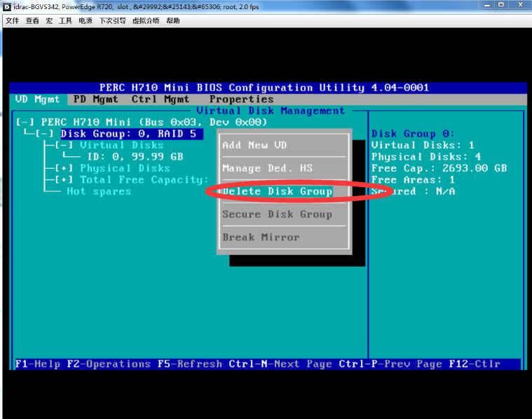Open the 文件 menu
Viewport: 532px width, 419px height.
point(12,21)
